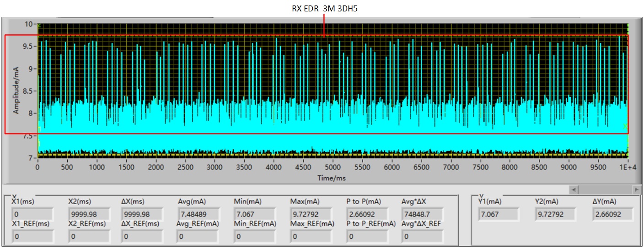Select the Max_REF(mA) value field
The image size is (644, 247).
click(311, 236)
